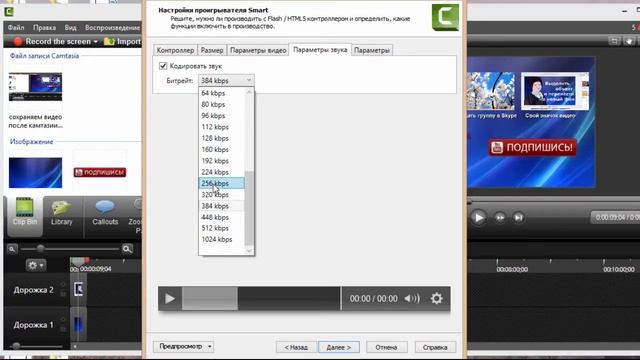Click the Справка button
640x360 pixels.
pyautogui.click(x=435, y=347)
